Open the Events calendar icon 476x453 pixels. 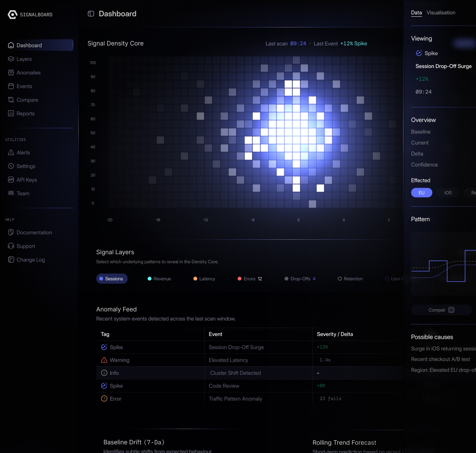(11, 86)
